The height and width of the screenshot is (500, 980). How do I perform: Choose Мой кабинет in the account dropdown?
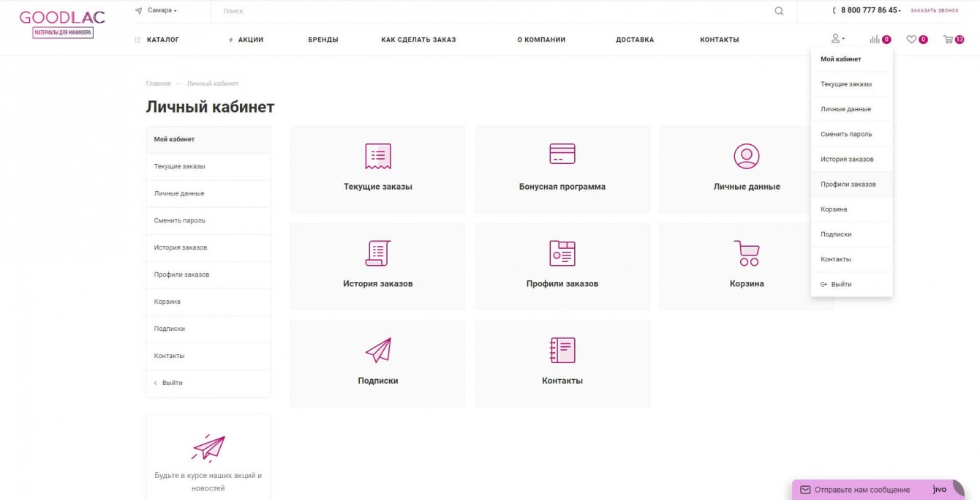pyautogui.click(x=852, y=59)
